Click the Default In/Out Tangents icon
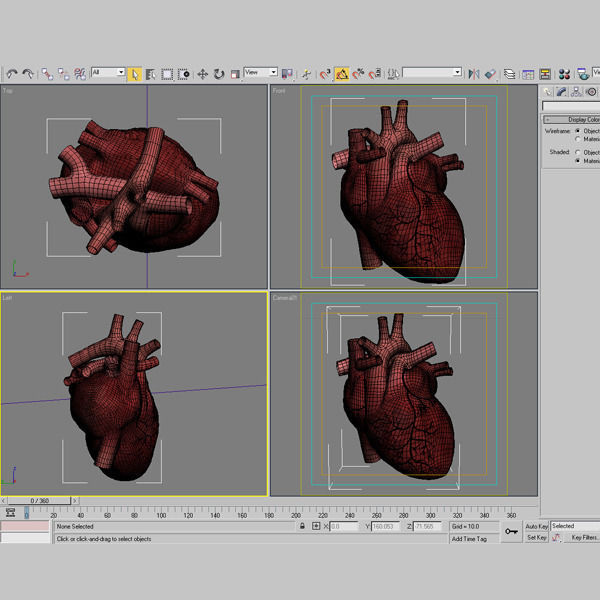 point(556,537)
